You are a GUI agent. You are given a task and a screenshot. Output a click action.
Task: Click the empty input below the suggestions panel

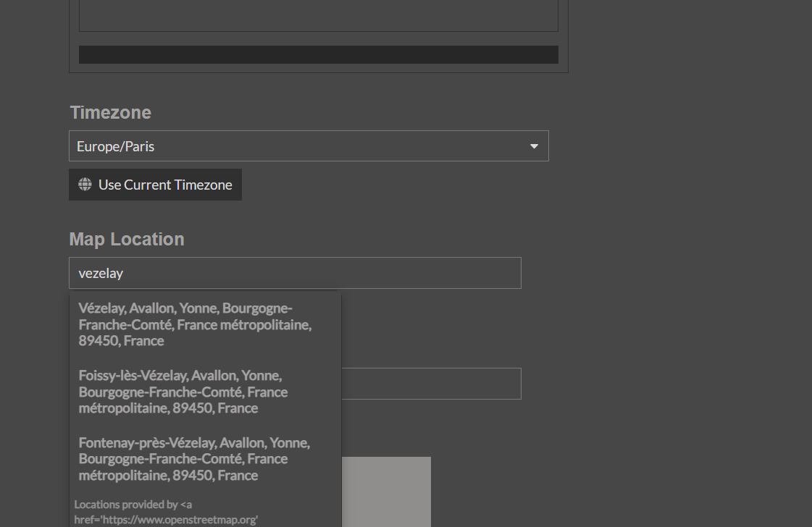(x=431, y=384)
